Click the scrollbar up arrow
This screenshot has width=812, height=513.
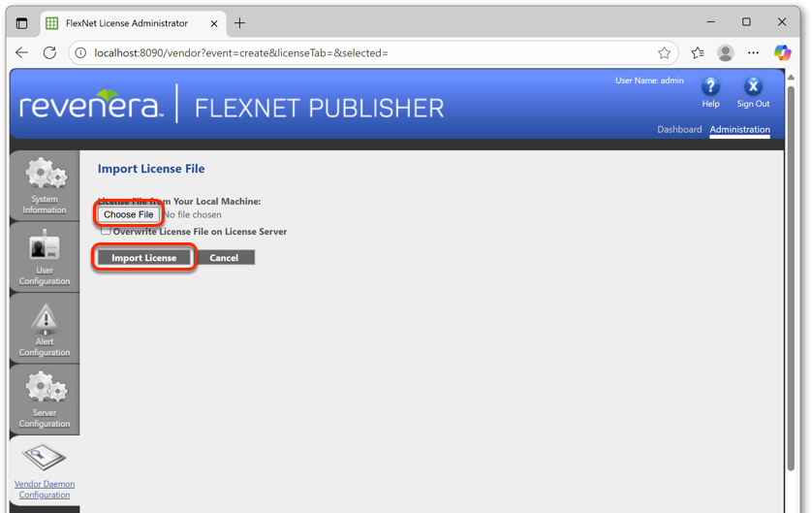(791, 78)
